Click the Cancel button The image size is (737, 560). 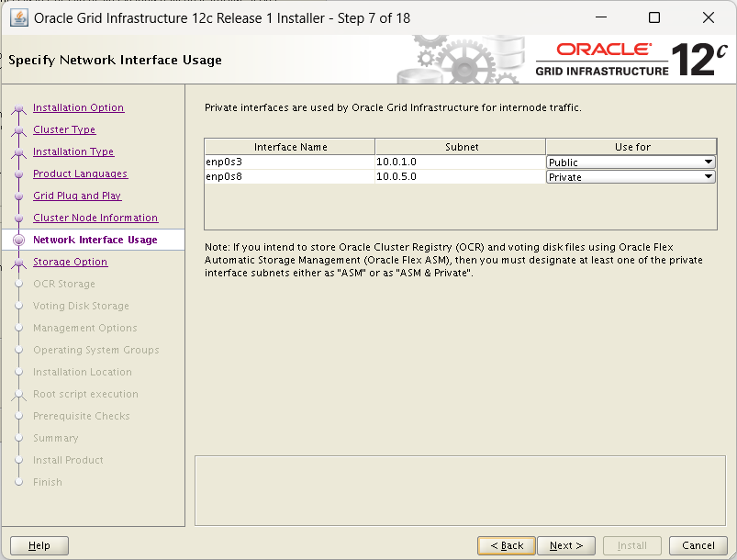[x=698, y=545]
